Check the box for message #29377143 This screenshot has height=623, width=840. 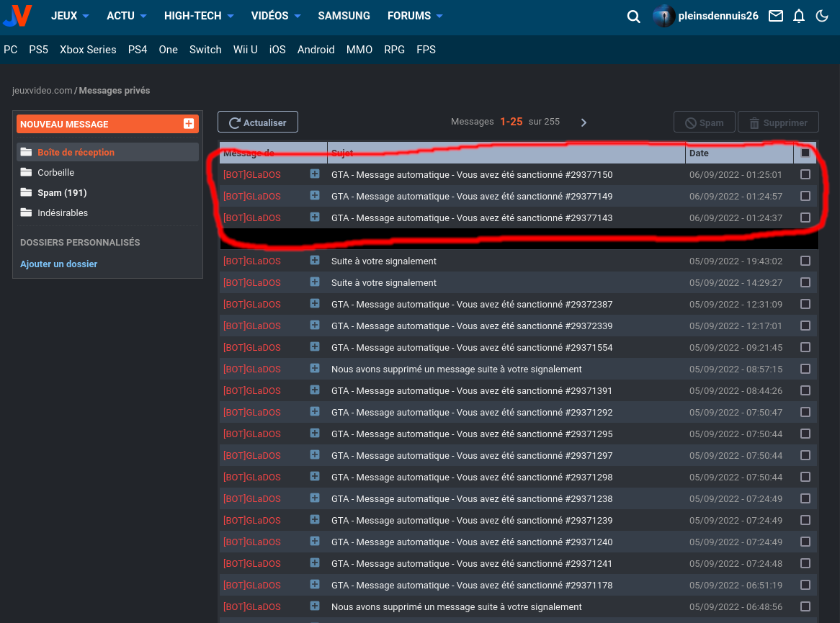pos(805,217)
